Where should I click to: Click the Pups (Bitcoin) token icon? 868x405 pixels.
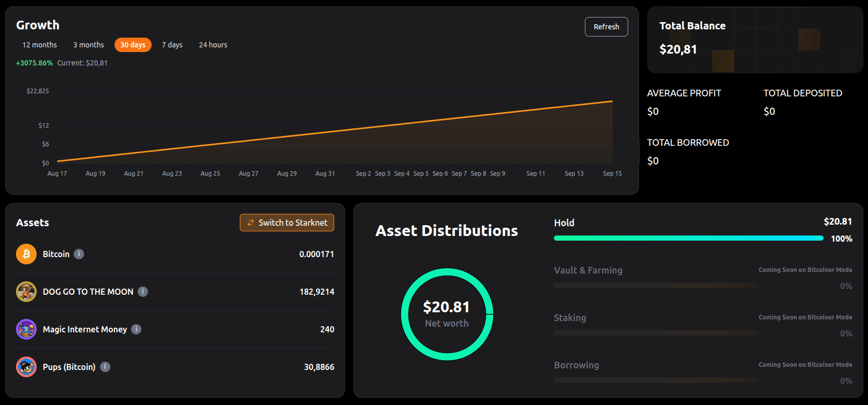(x=26, y=367)
